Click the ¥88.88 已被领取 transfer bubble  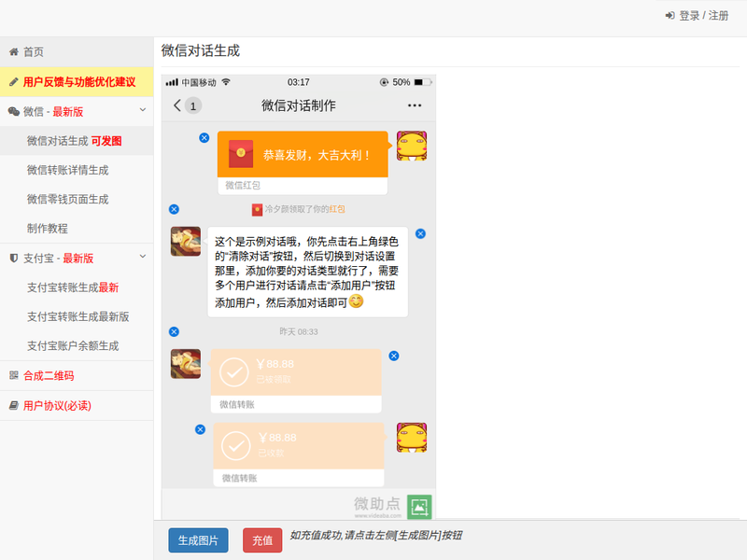tap(296, 381)
